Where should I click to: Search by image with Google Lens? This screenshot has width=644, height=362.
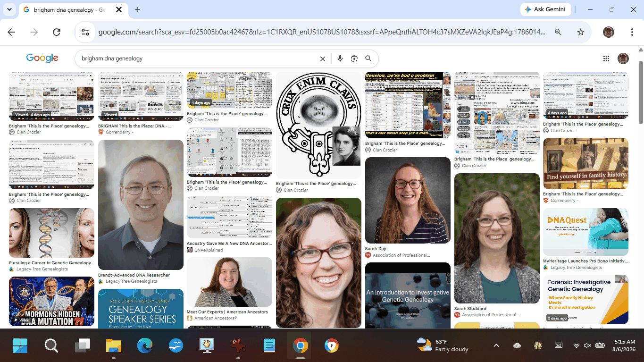[x=354, y=59]
